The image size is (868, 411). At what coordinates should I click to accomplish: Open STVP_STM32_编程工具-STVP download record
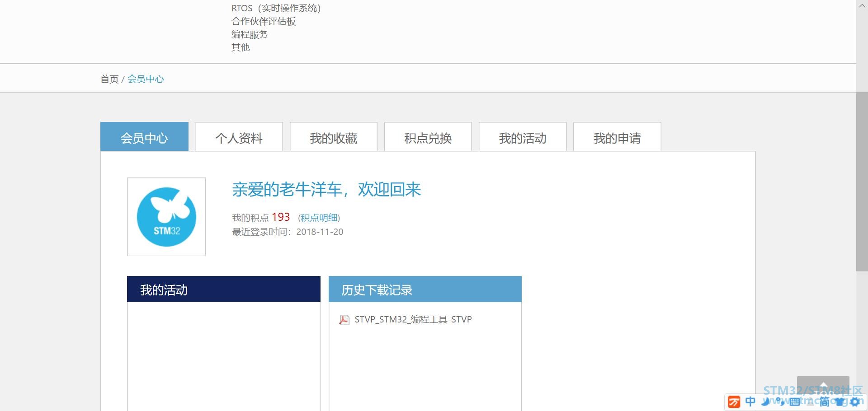pos(413,319)
